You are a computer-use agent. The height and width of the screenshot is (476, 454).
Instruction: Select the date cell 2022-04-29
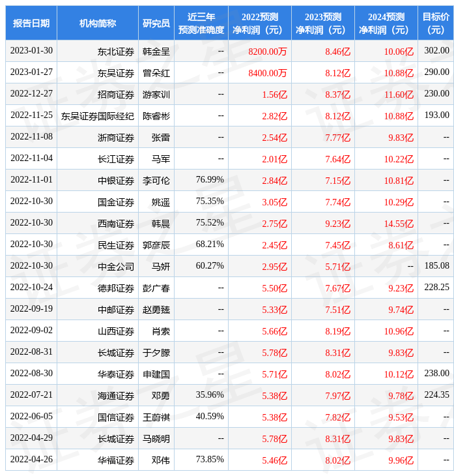[31, 438]
